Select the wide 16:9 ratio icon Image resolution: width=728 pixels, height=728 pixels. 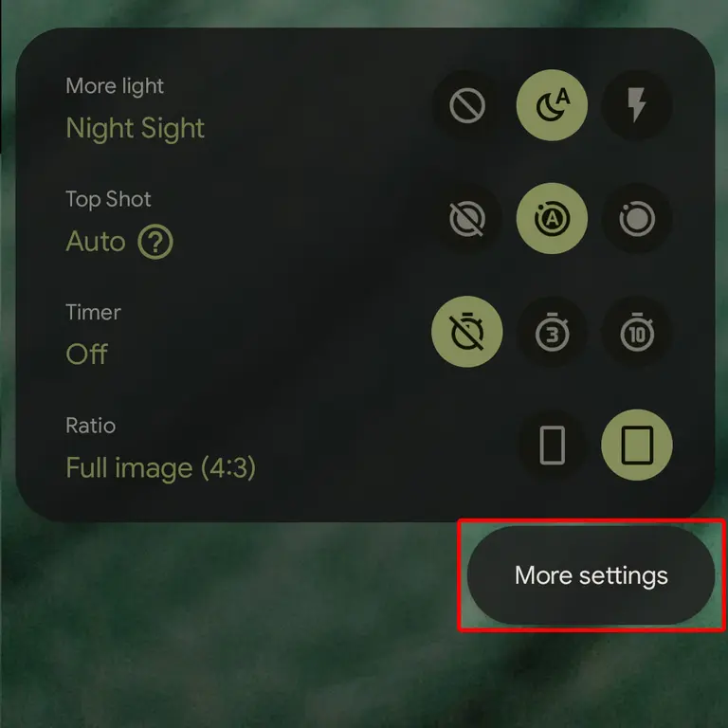click(552, 445)
